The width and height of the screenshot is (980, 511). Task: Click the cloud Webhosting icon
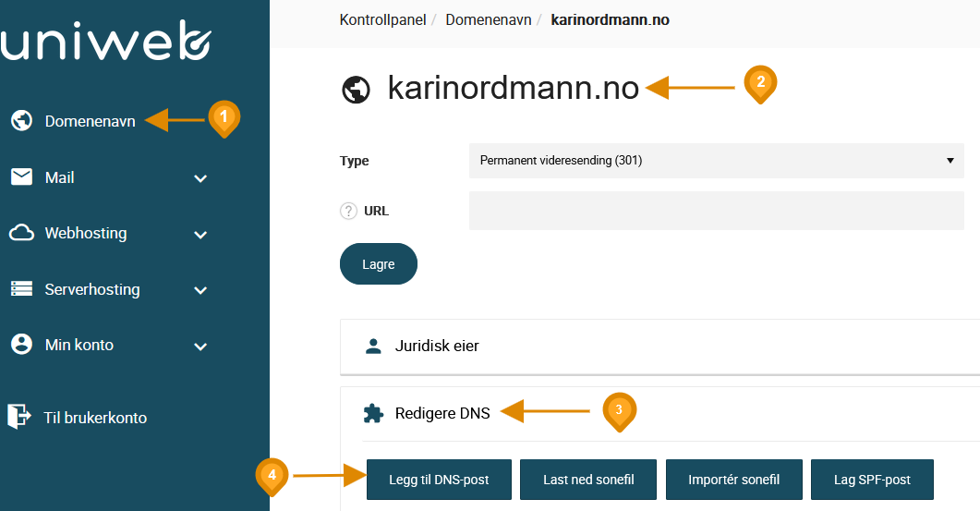tap(22, 233)
